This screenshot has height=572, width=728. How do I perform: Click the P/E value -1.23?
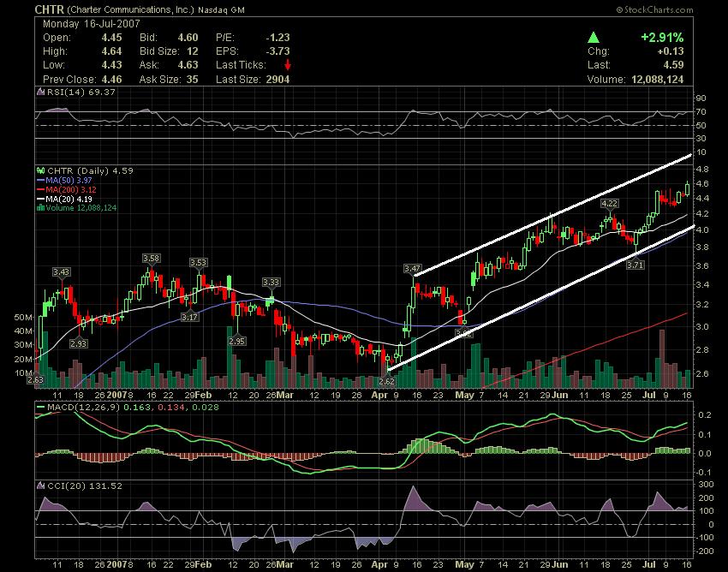277,38
